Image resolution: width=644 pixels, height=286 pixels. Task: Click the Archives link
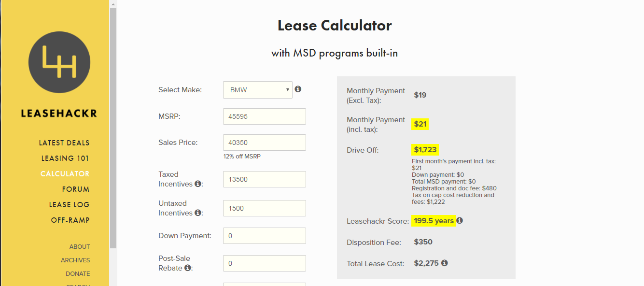click(x=75, y=260)
